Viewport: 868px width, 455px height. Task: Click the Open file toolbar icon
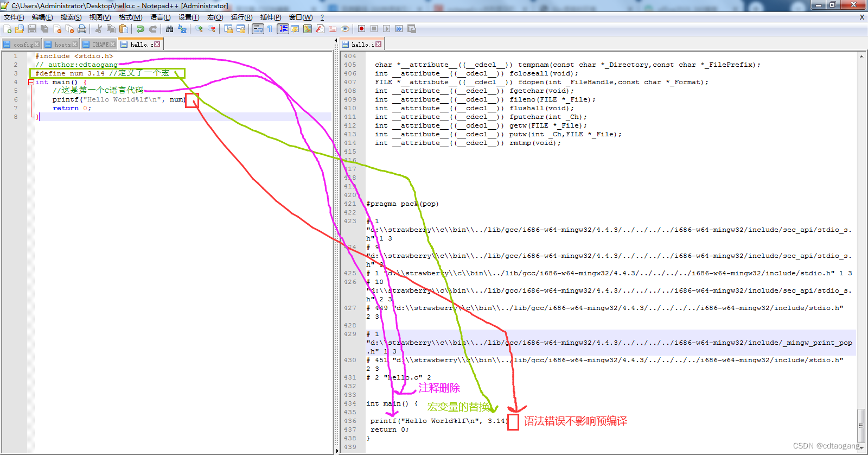[19, 29]
